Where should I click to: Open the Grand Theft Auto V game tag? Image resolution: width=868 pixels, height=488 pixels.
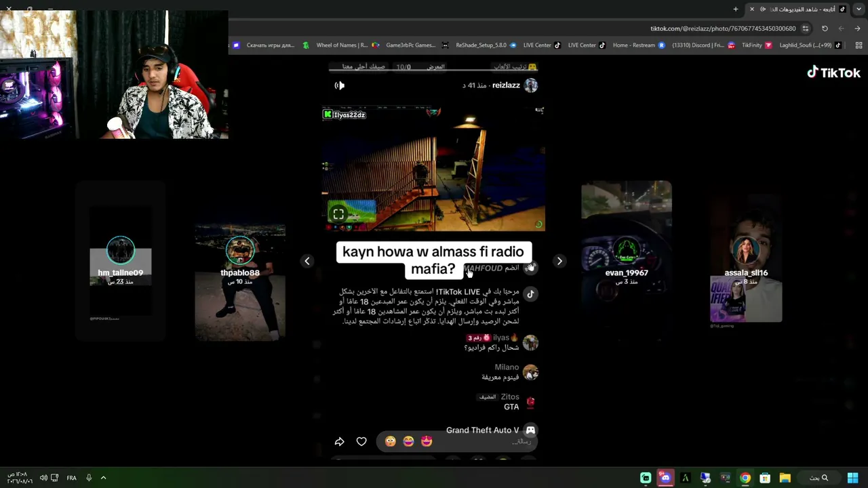pyautogui.click(x=482, y=430)
